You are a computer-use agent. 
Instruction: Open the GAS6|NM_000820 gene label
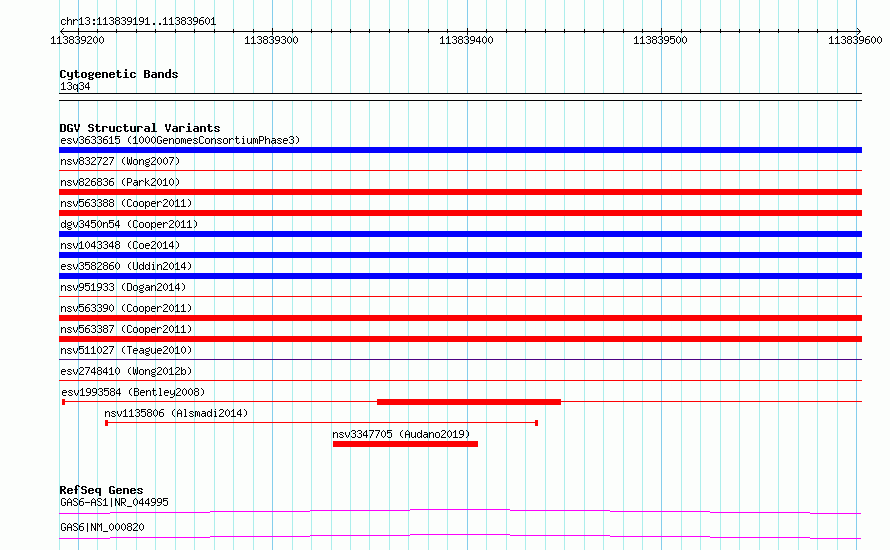(x=102, y=527)
